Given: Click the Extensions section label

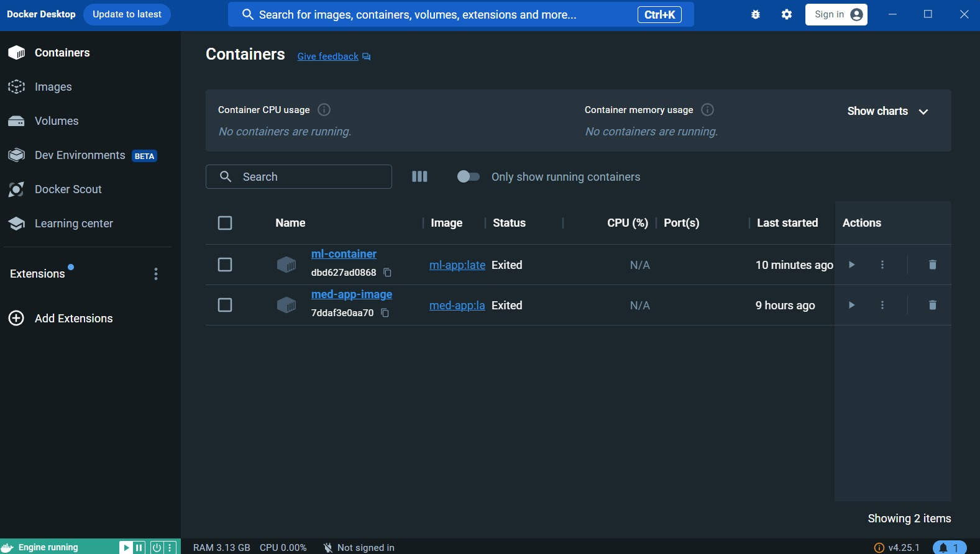Looking at the screenshot, I should (37, 274).
